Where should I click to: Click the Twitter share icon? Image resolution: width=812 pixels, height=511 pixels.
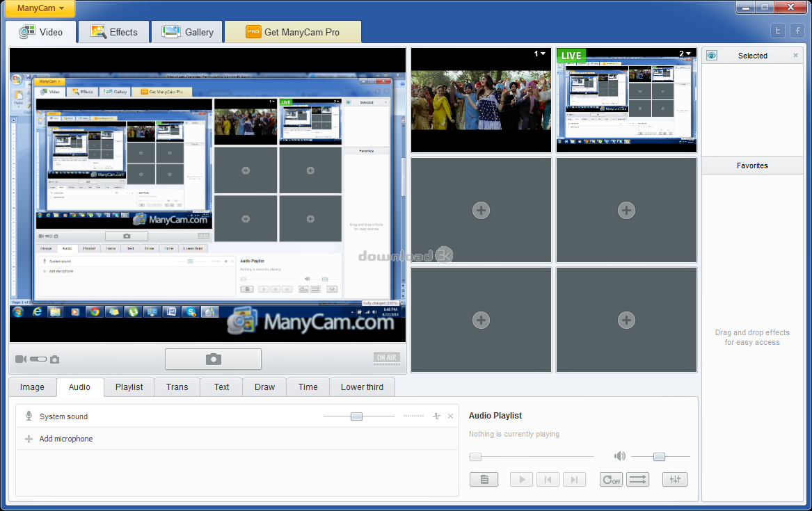pos(778,31)
